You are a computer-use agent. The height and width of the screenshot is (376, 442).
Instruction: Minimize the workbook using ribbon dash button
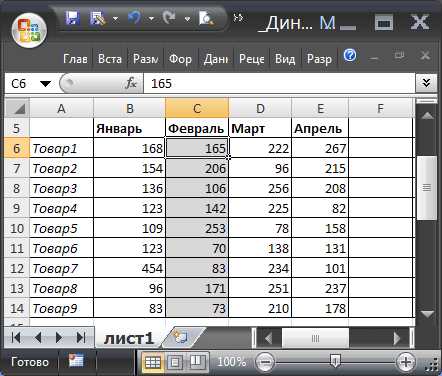374,57
